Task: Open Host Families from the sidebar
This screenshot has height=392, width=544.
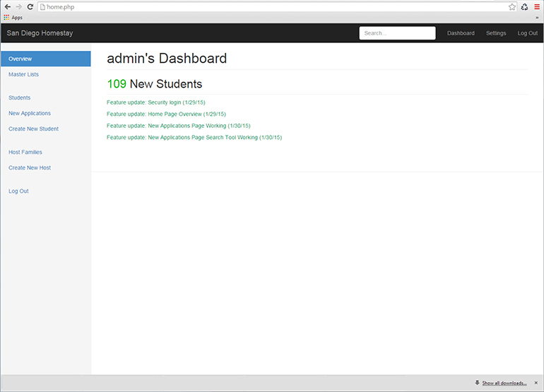Action: pos(25,152)
